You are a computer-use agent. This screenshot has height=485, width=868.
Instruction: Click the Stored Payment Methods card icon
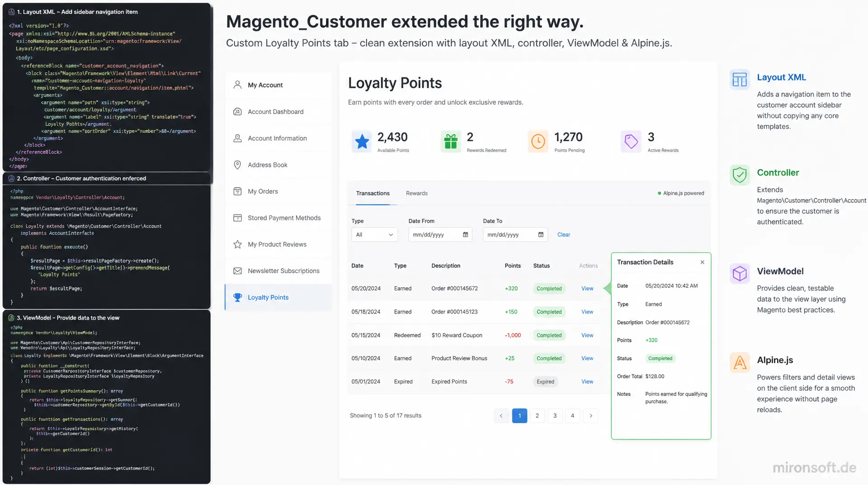[x=237, y=218]
